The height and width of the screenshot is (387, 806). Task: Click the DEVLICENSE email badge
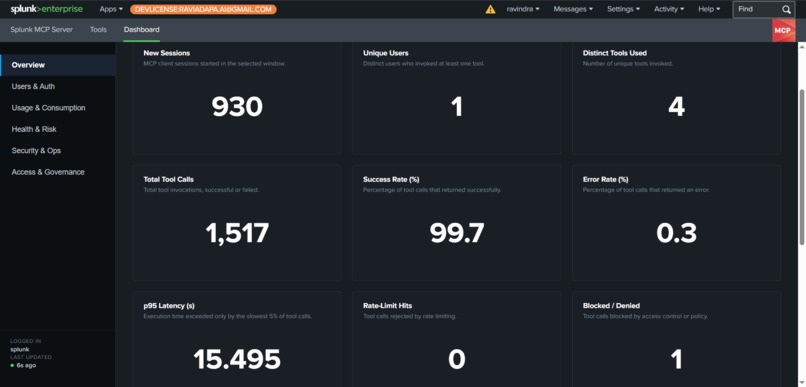click(x=203, y=9)
